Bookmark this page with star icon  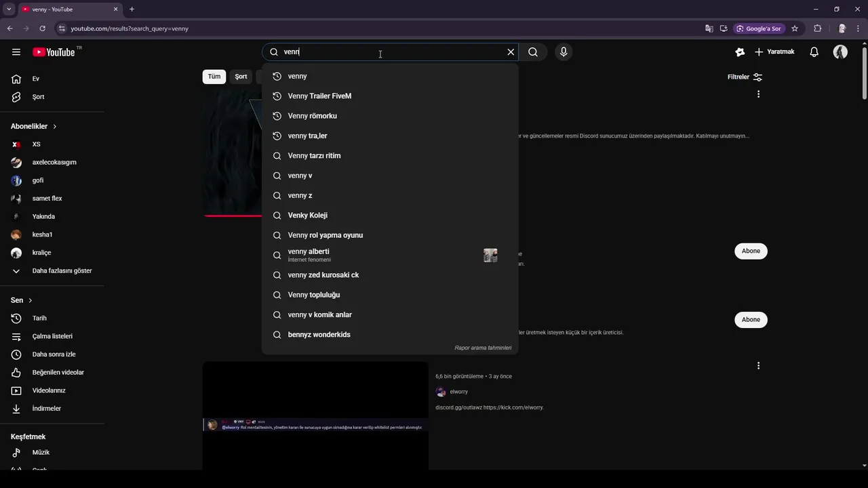tap(795, 28)
